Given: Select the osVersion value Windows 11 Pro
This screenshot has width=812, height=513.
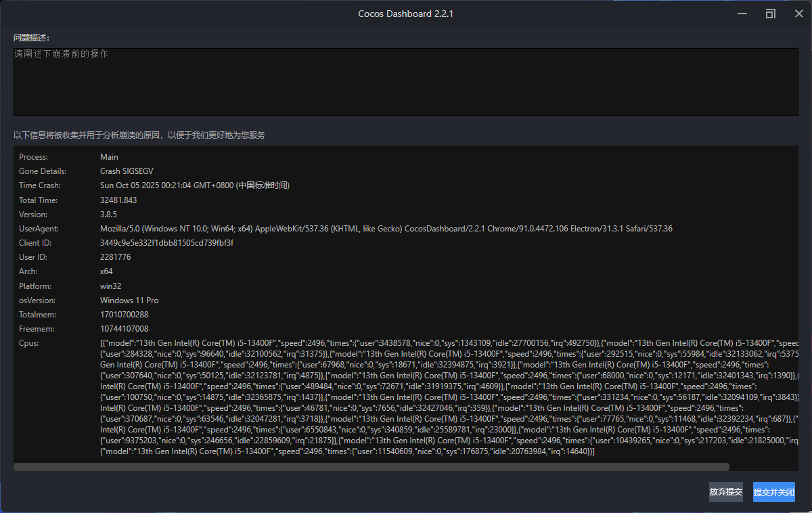Looking at the screenshot, I should click(x=129, y=300).
